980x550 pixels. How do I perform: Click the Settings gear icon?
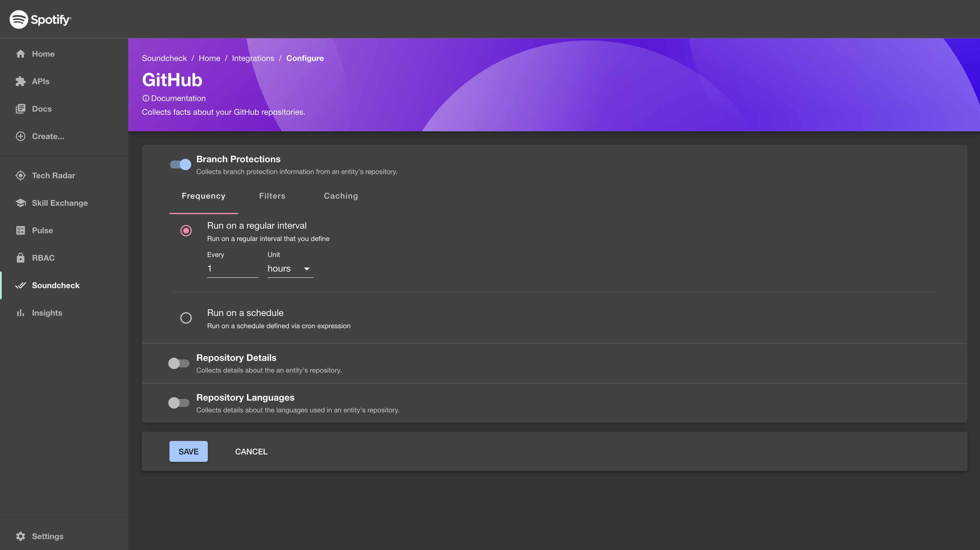(19, 537)
